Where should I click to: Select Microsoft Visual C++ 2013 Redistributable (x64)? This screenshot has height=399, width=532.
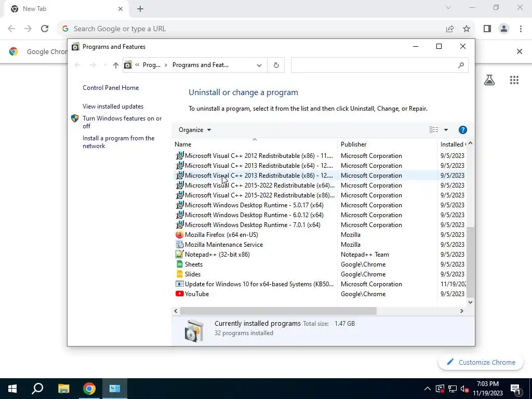click(259, 166)
